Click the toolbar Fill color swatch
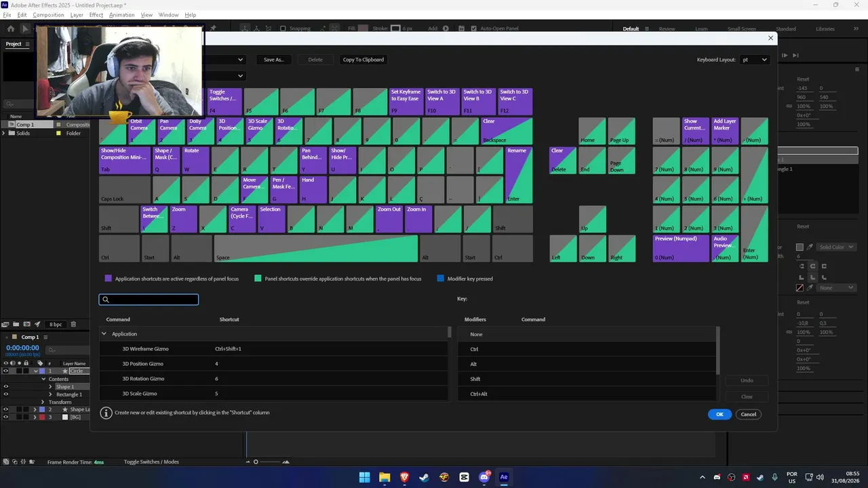868x488 pixels. tap(363, 28)
